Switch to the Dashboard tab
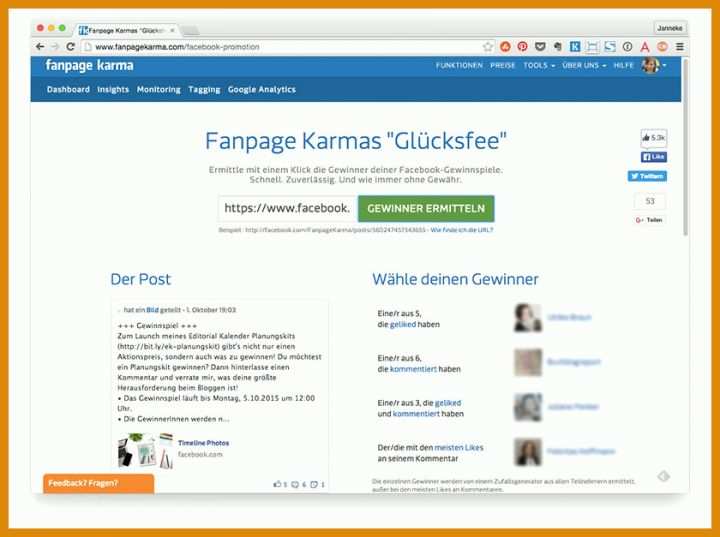 coord(68,90)
